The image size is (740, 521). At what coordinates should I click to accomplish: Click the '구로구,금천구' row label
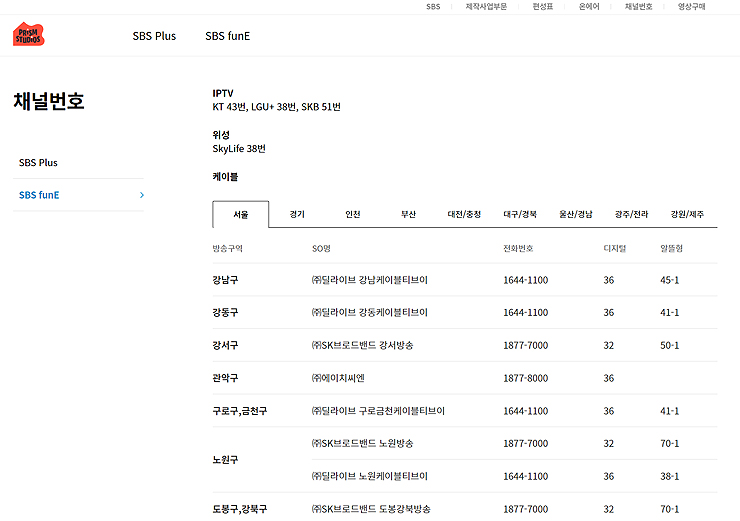240,411
